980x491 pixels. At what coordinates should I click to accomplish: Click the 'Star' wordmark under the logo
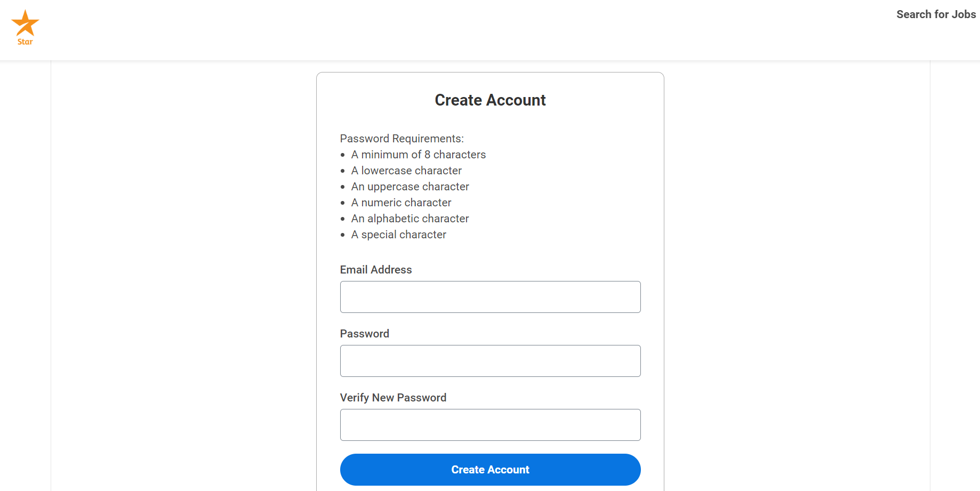coord(25,42)
